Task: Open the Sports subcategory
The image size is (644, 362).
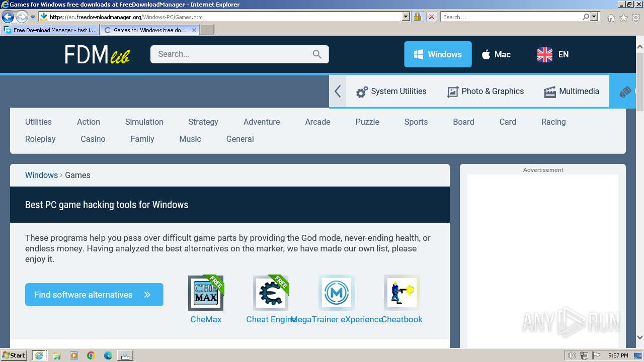Action: [x=416, y=122]
